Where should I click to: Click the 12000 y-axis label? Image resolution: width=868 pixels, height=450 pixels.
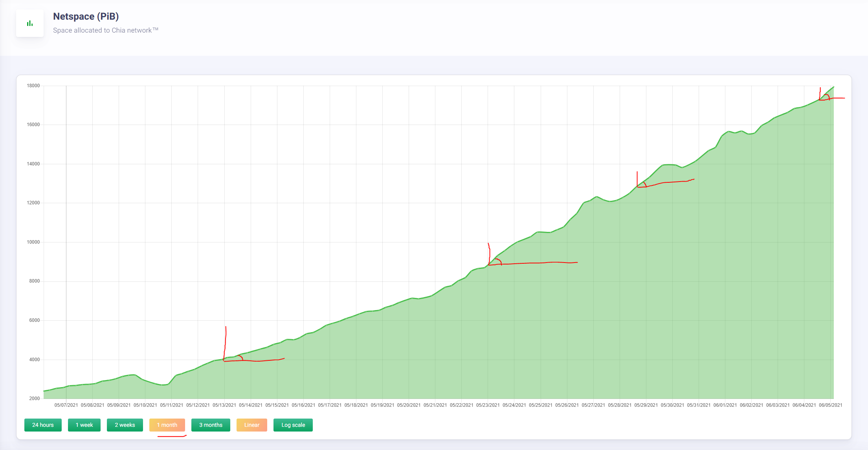(33, 203)
